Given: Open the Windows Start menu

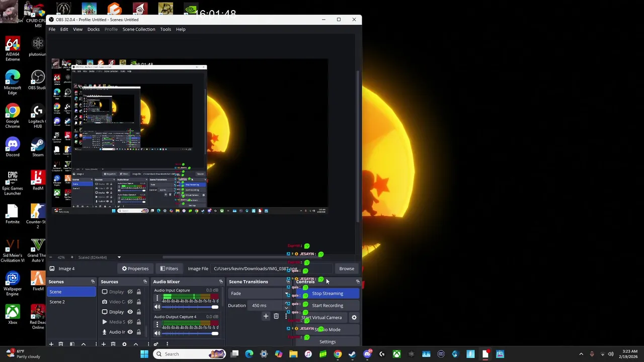Looking at the screenshot, I should pyautogui.click(x=144, y=354).
